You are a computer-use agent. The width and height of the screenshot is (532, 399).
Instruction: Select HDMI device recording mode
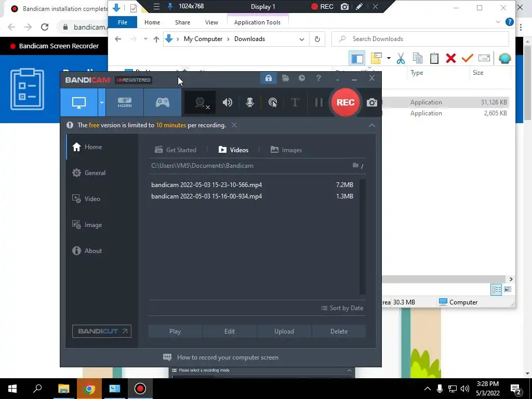pos(125,102)
